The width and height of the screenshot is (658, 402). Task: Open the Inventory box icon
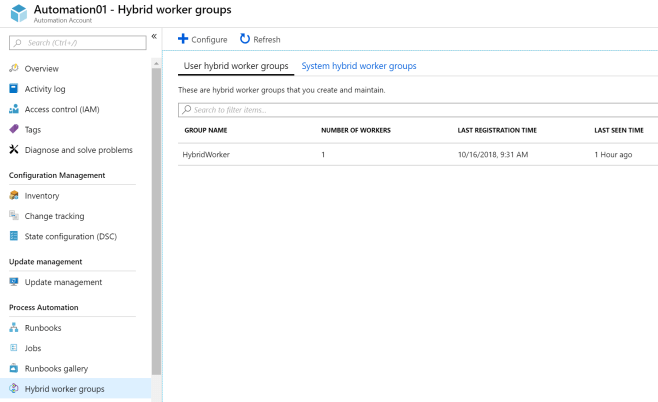14,196
